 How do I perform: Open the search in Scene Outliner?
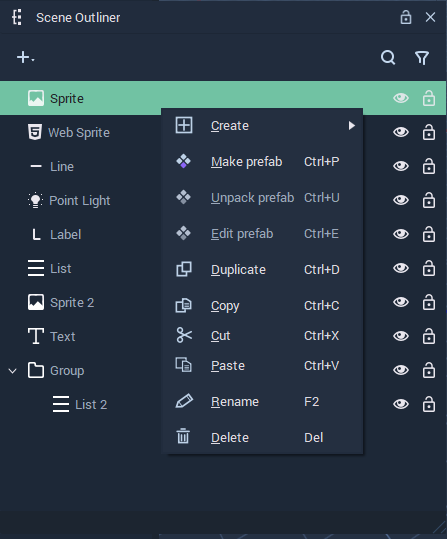click(388, 57)
